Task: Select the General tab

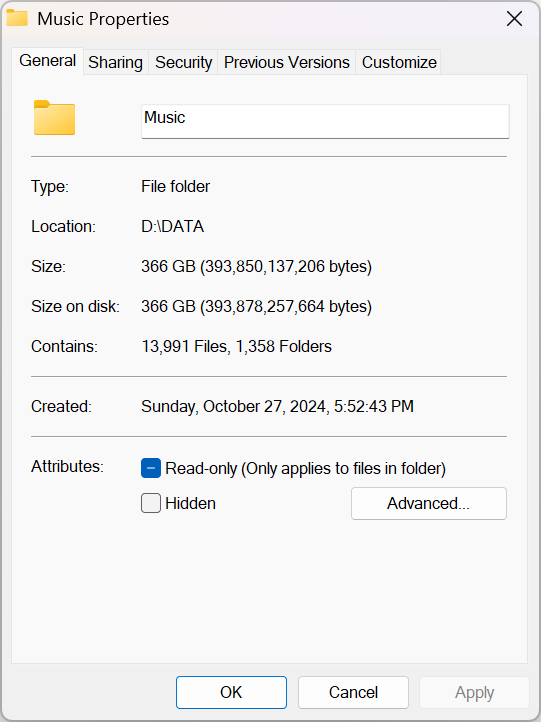Action: tap(47, 61)
